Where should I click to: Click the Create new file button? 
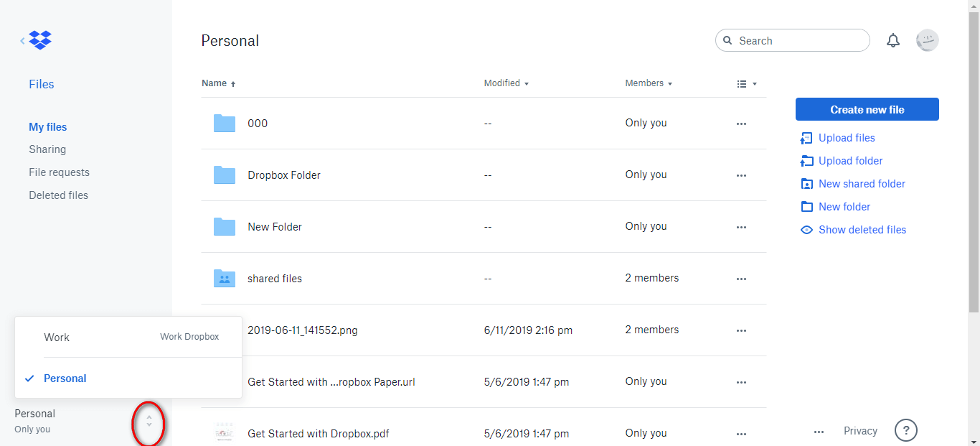(x=867, y=110)
